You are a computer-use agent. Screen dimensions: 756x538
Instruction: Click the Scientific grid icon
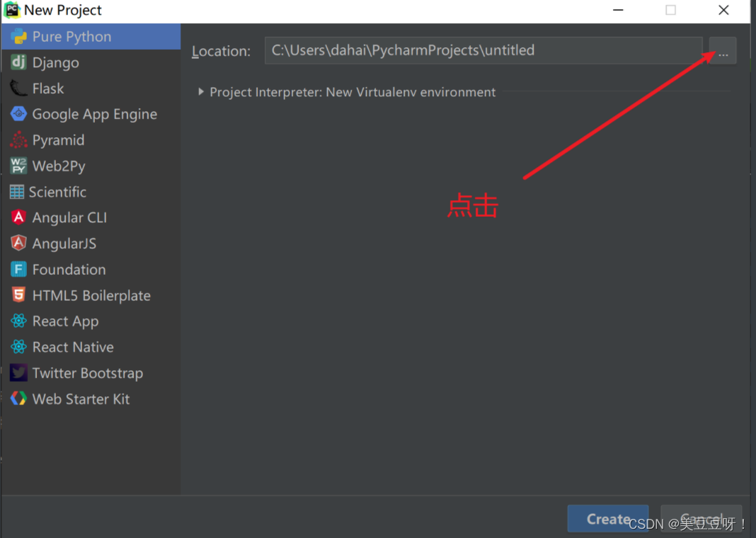[17, 192]
